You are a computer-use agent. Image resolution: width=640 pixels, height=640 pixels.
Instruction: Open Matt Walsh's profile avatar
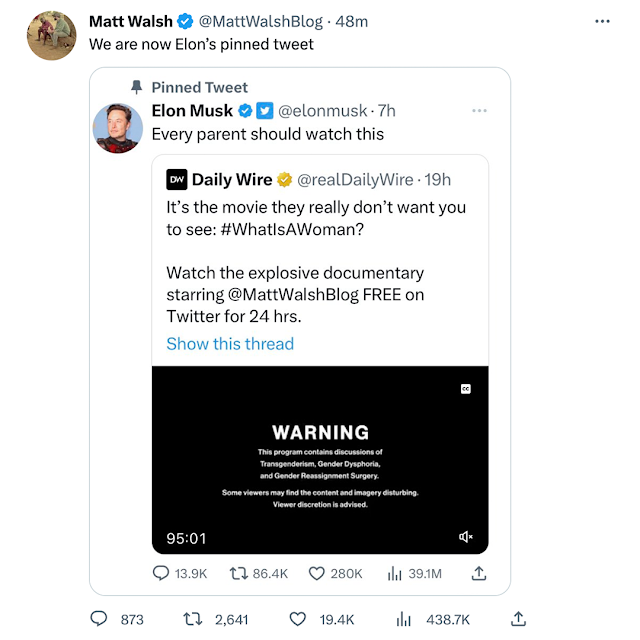52,36
